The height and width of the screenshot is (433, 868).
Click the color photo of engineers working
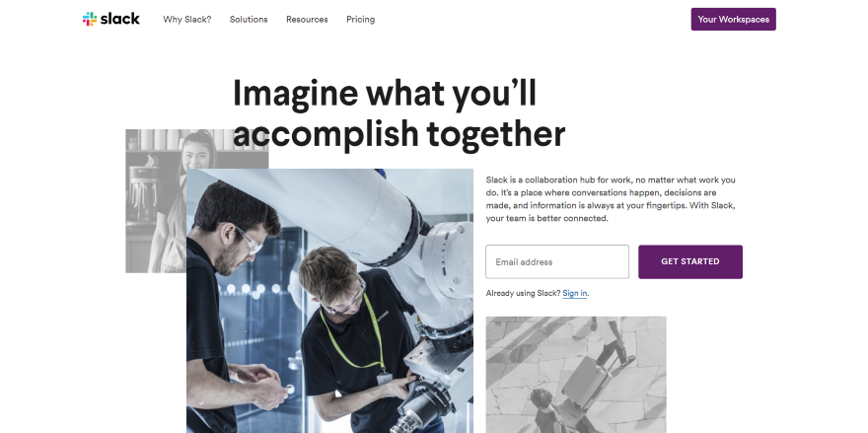[x=329, y=301]
